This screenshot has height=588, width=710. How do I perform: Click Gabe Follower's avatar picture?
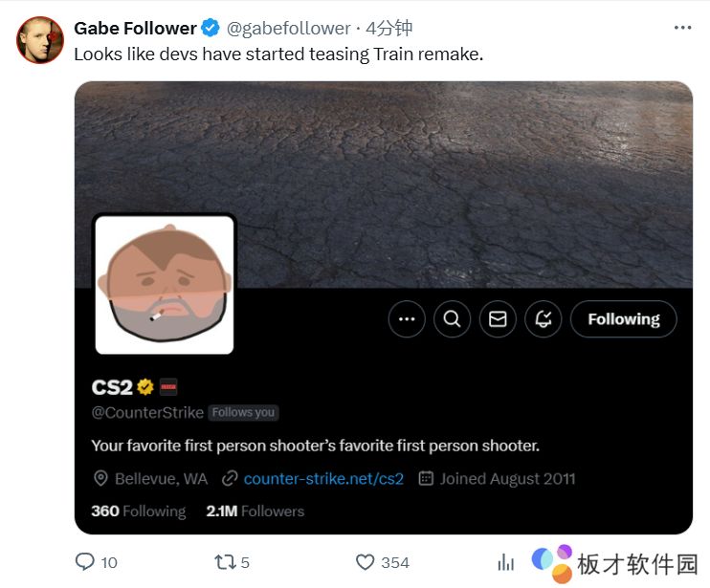click(x=40, y=40)
